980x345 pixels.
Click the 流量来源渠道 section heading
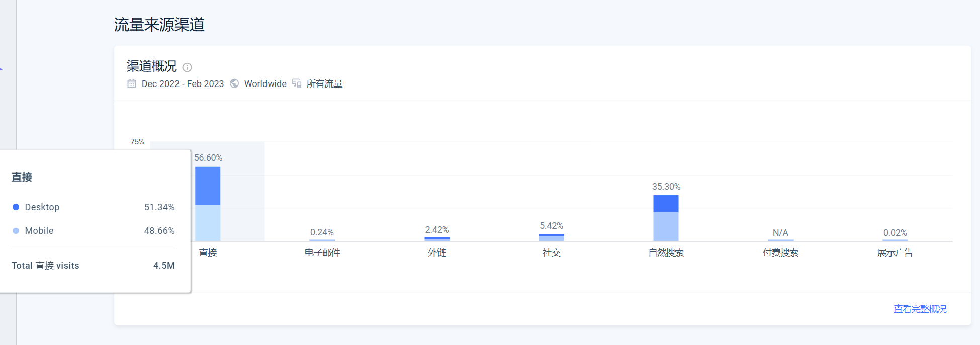159,25
